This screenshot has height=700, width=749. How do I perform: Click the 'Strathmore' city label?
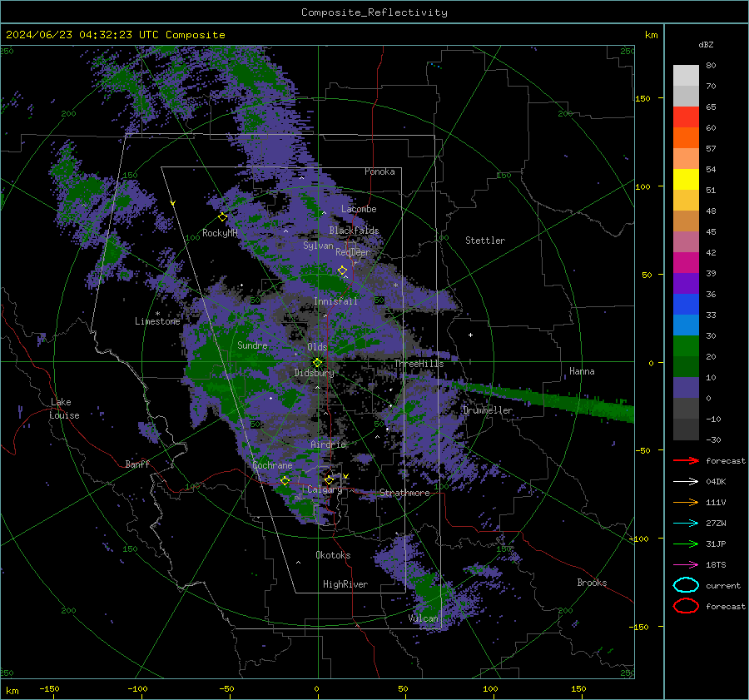click(x=404, y=493)
